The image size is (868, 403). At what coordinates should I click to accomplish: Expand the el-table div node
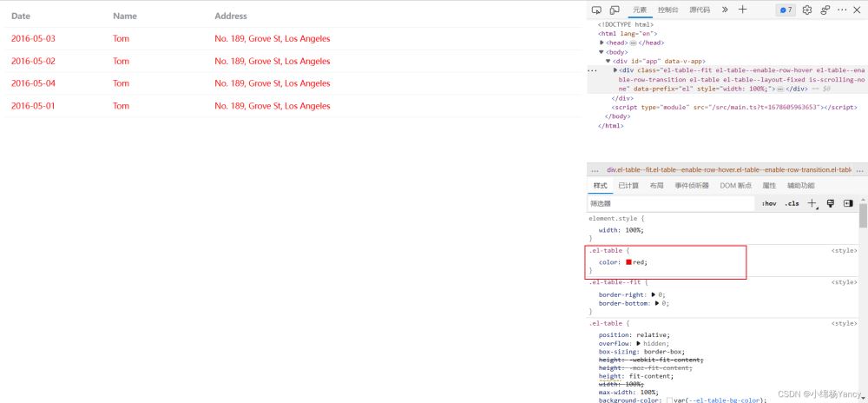(615, 70)
